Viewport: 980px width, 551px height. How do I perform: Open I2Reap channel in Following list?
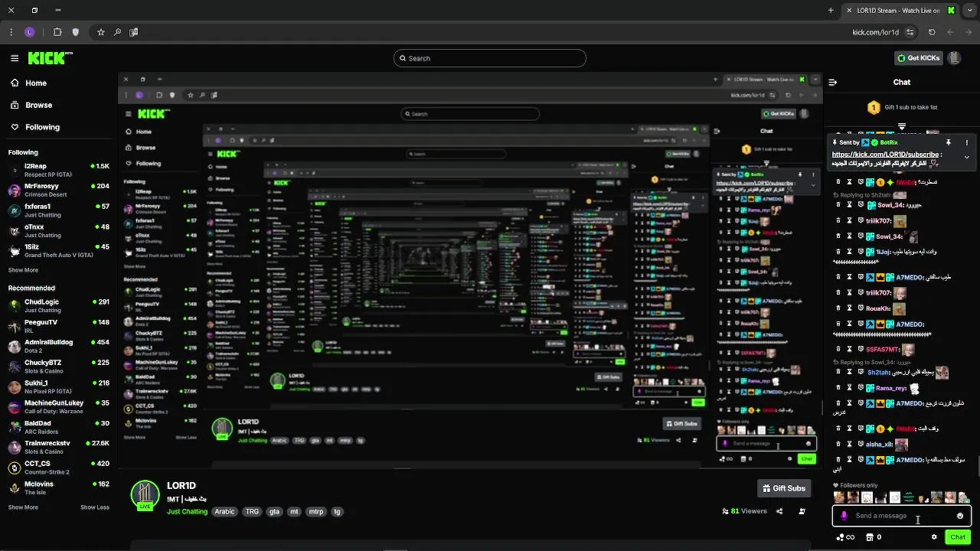click(x=59, y=170)
